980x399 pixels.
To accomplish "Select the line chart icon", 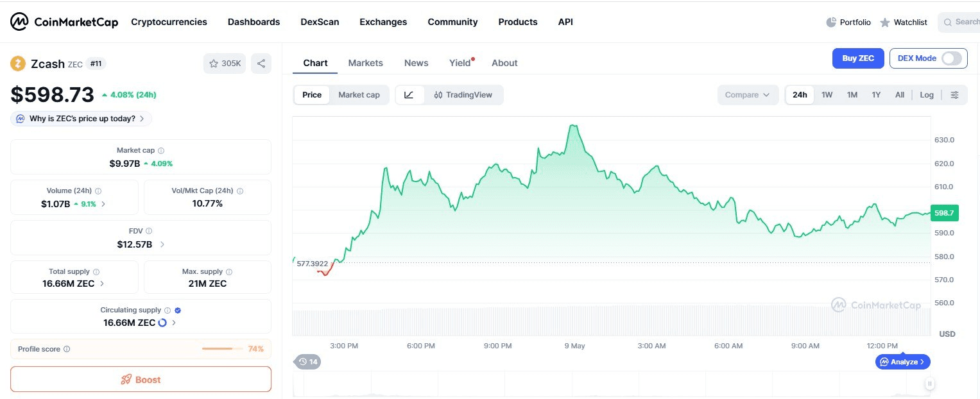I will [x=409, y=95].
